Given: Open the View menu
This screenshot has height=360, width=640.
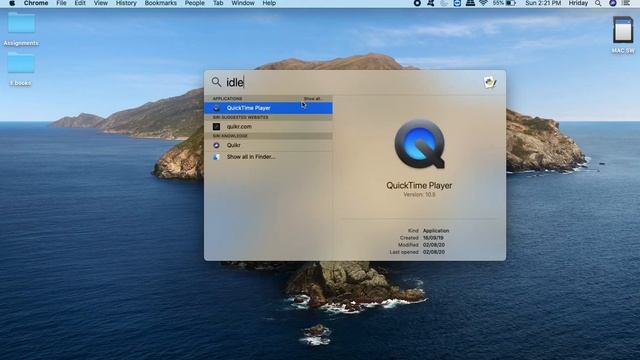Looking at the screenshot, I should tap(100, 3).
